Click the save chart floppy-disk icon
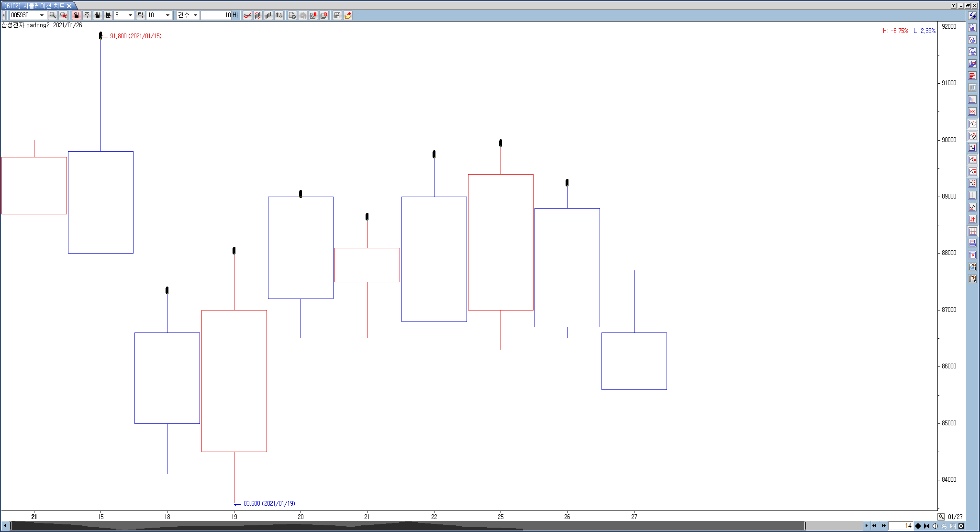 click(337, 15)
